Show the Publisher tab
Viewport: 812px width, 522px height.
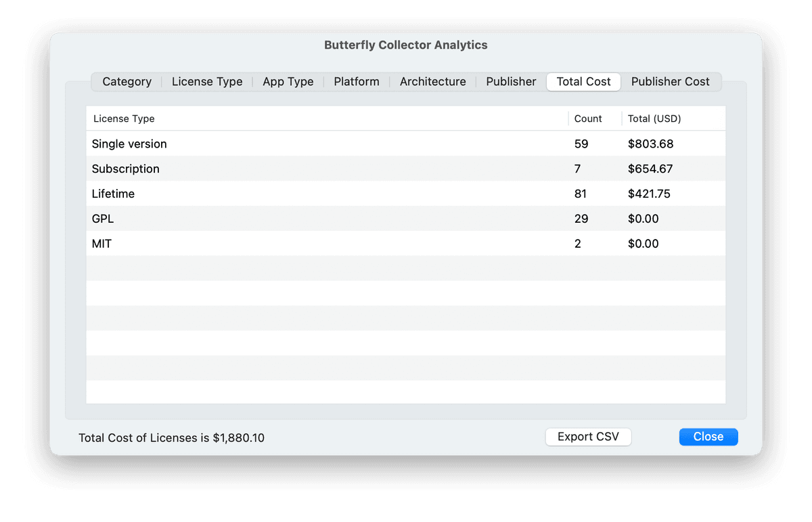point(511,82)
